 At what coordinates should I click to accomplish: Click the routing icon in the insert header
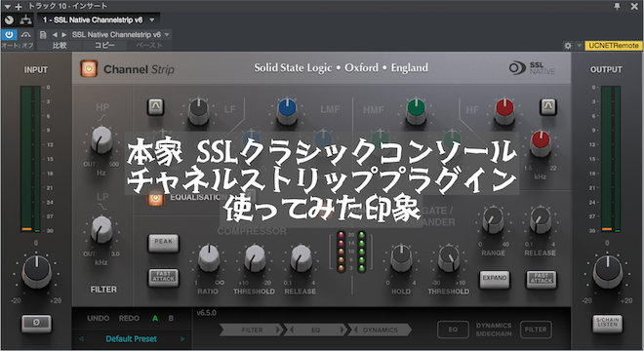tap(26, 19)
